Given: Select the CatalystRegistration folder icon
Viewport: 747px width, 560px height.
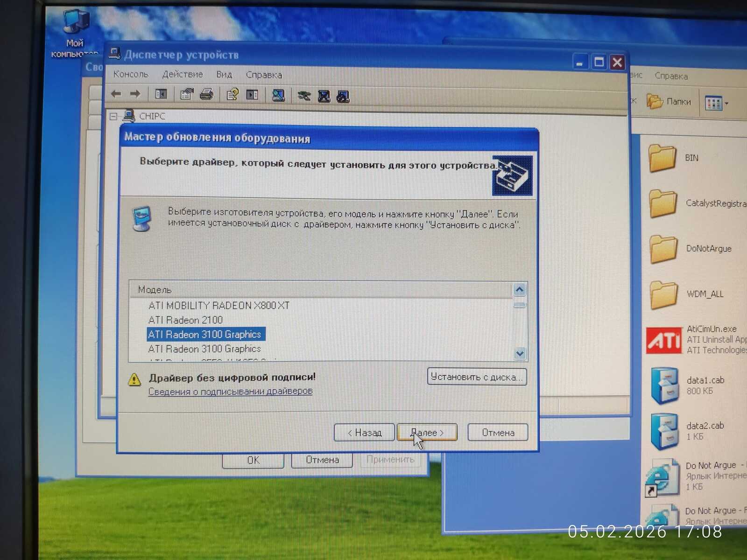Looking at the screenshot, I should pos(663,203).
